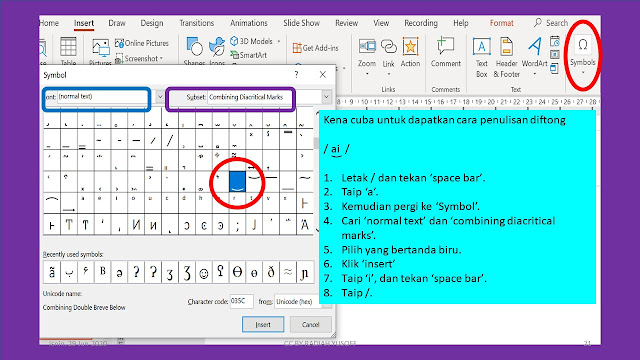Open the Link button dropdown

pos(389,74)
